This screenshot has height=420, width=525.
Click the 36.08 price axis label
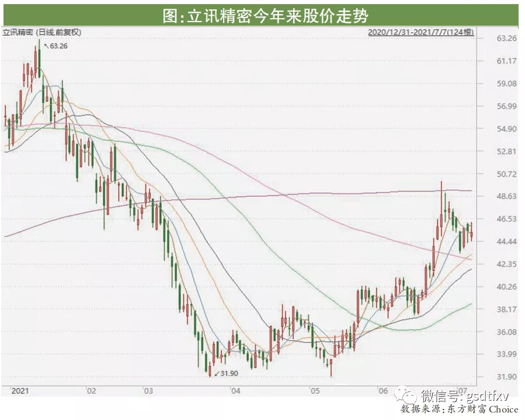[x=506, y=332]
